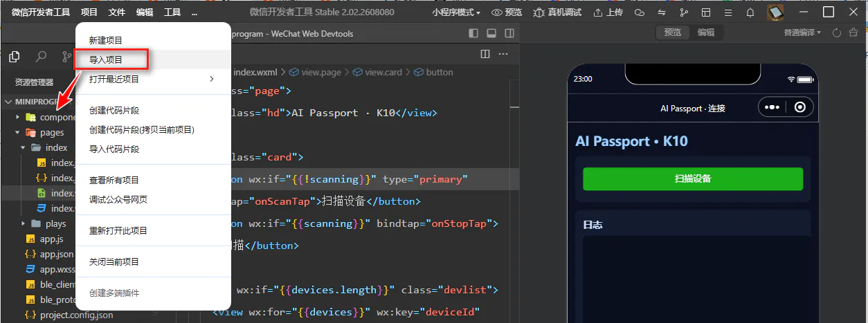This screenshot has width=868, height=323.
Task: Click the 真机调试 bug button
Action: (x=559, y=12)
